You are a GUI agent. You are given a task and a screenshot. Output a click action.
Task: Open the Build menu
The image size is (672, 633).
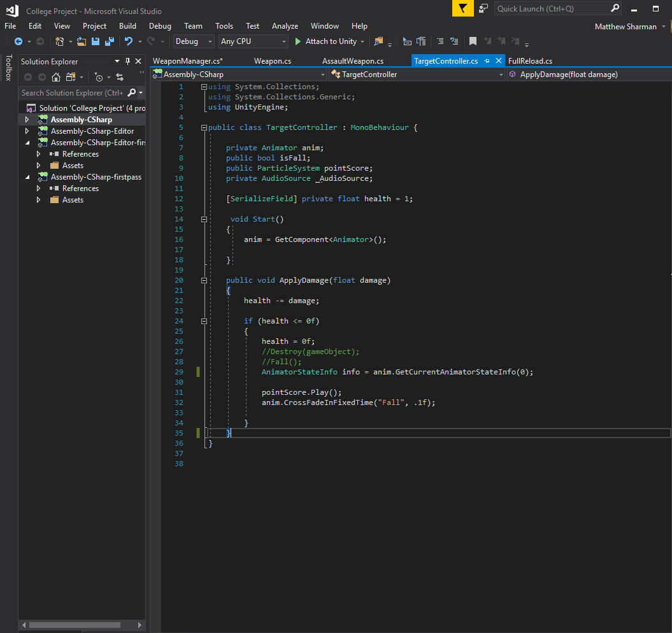pyautogui.click(x=127, y=26)
